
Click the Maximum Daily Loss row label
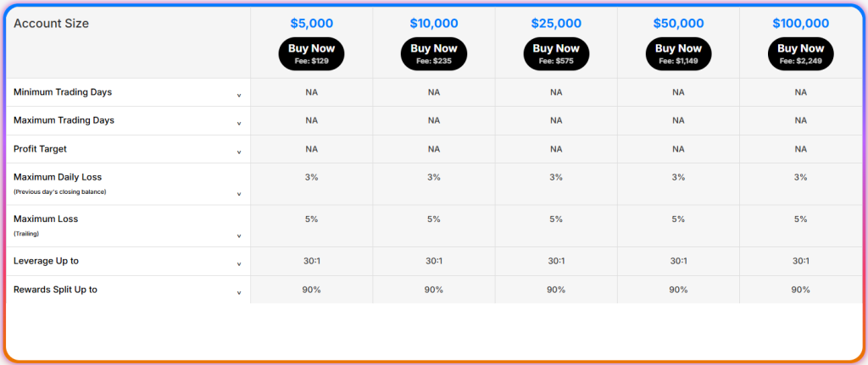58,177
